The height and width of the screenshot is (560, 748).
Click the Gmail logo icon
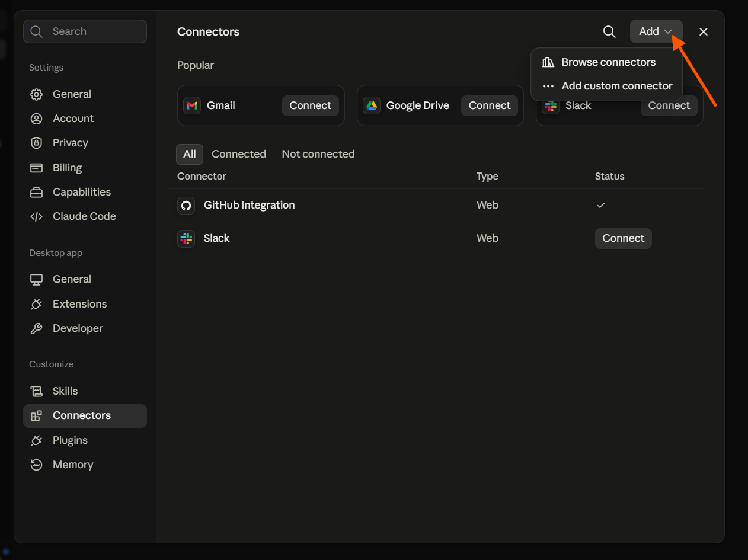(191, 105)
